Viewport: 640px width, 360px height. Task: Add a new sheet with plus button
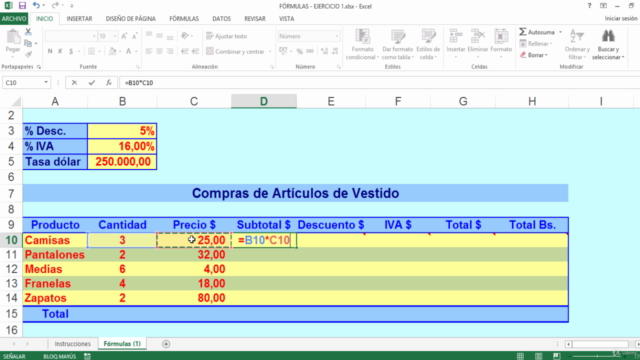(x=166, y=344)
